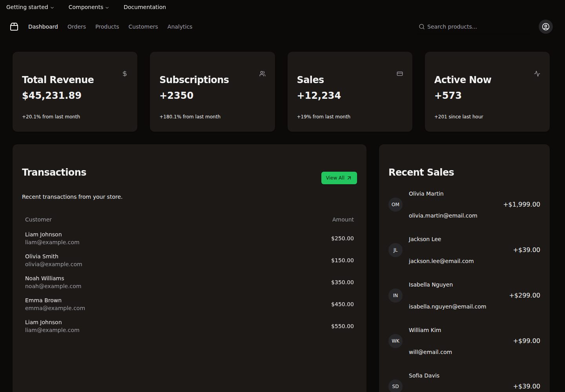Click Jackson Lee in Recent Sales
Screen dimensions: 565x392
point(425,239)
